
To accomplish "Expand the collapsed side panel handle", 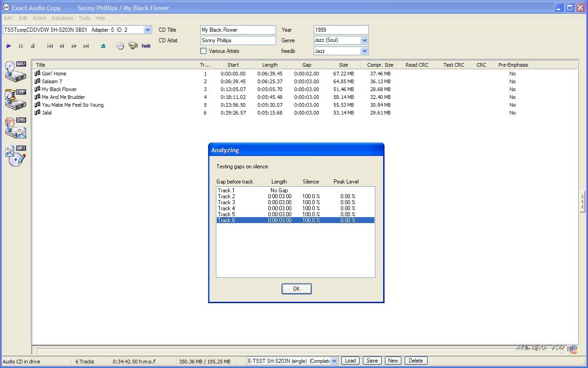I will click(582, 201).
